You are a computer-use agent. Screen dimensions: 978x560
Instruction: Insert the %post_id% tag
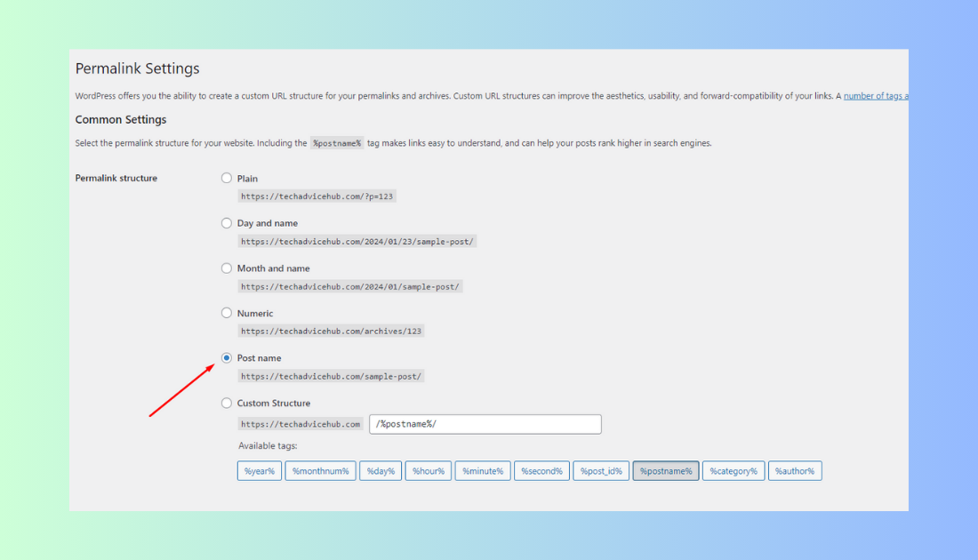(x=601, y=471)
